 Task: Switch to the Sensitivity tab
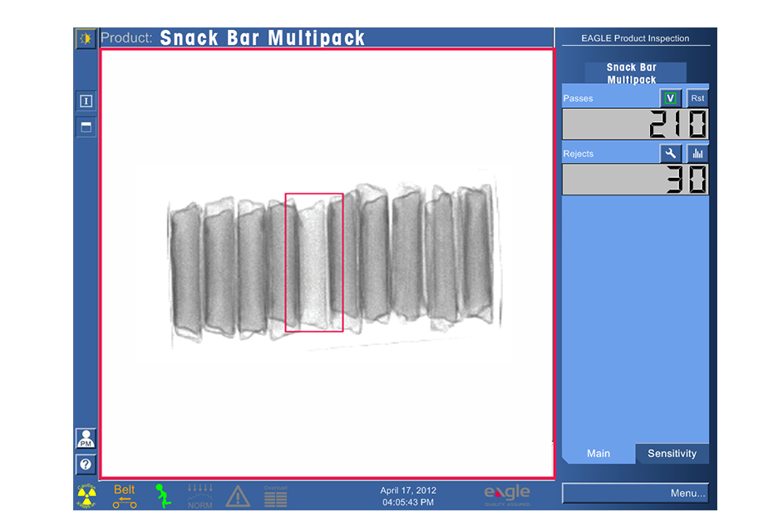pyautogui.click(x=672, y=454)
